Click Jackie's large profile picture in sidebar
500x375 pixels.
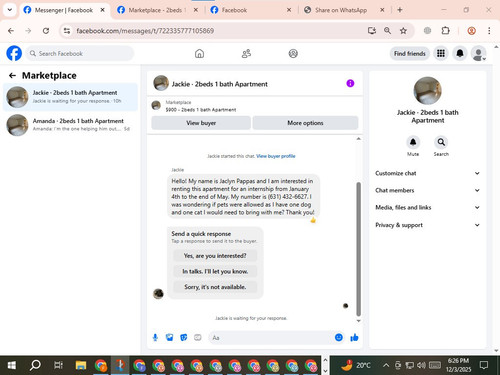point(428,91)
